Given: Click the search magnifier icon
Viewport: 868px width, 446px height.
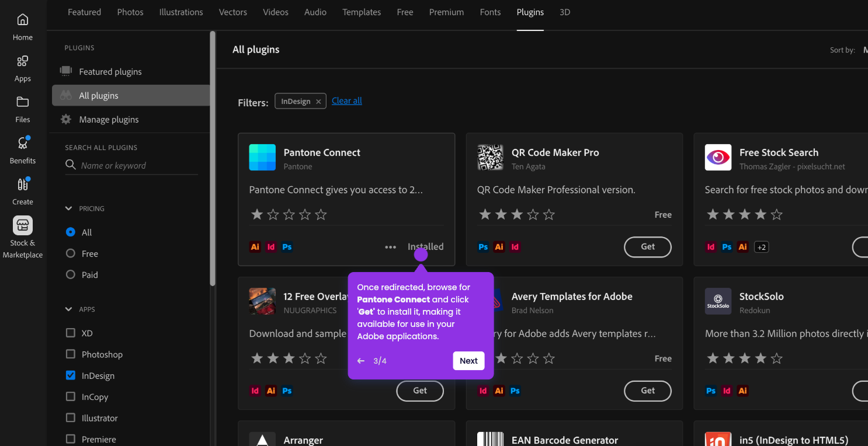Looking at the screenshot, I should click(x=71, y=165).
